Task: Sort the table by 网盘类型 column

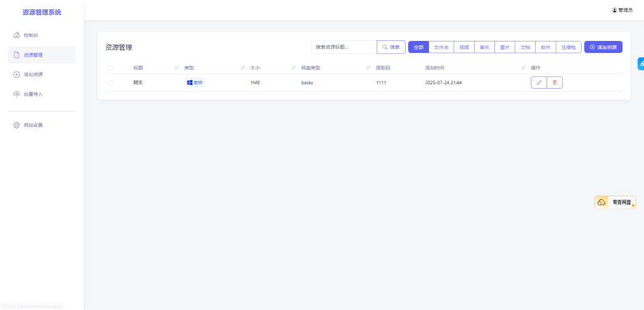Action: click(369, 68)
